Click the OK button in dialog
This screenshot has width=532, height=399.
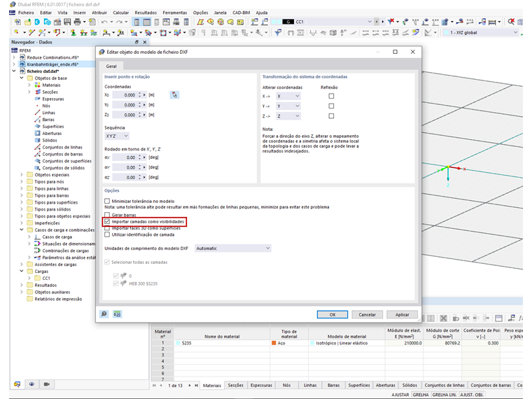pos(332,314)
